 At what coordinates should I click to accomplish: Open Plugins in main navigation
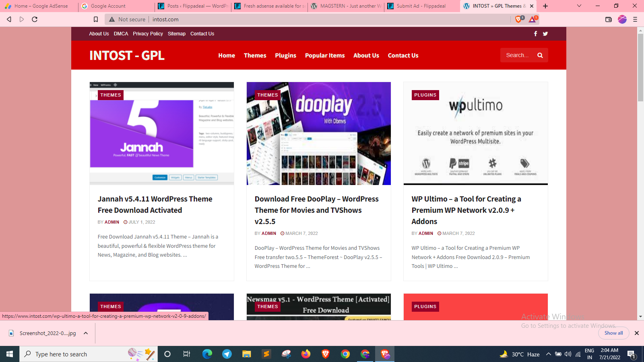tap(285, 56)
